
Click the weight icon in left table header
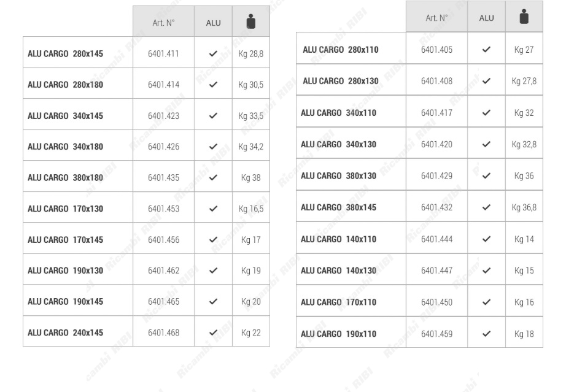tap(250, 23)
